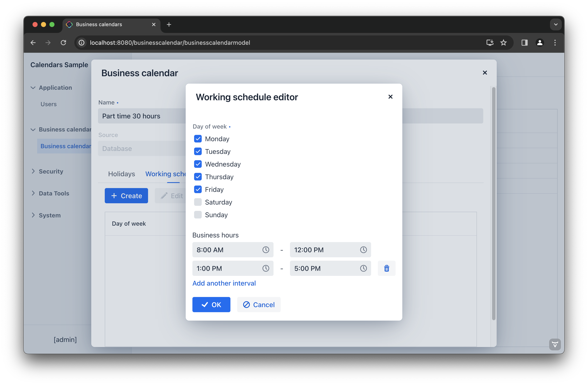This screenshot has width=588, height=385.
Task: Switch to the Holidays tab
Action: tap(121, 174)
